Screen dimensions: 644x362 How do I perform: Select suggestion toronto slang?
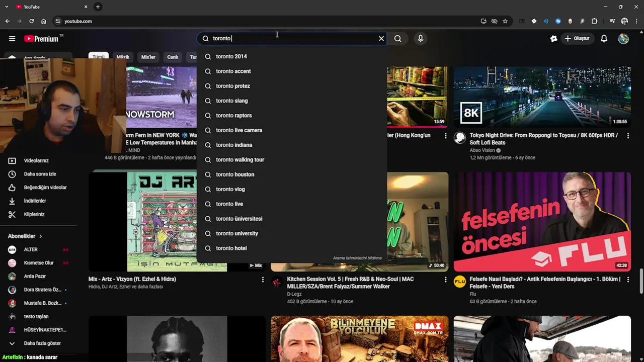pyautogui.click(x=292, y=101)
